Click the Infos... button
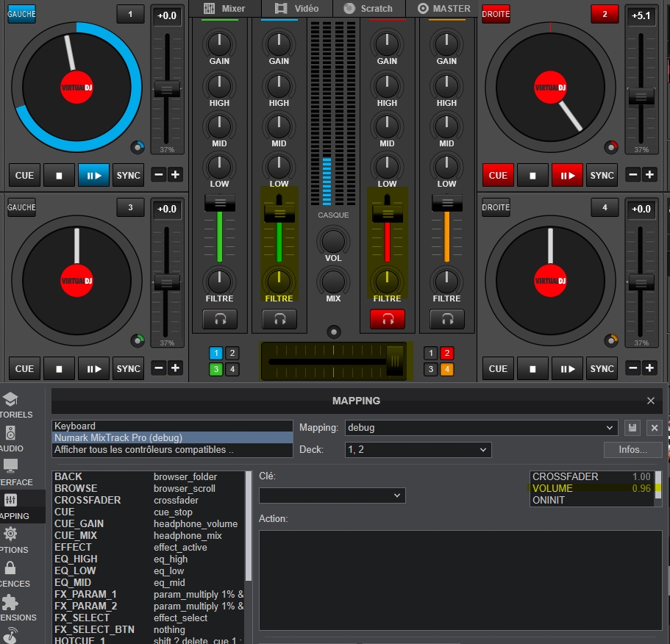 coord(632,450)
